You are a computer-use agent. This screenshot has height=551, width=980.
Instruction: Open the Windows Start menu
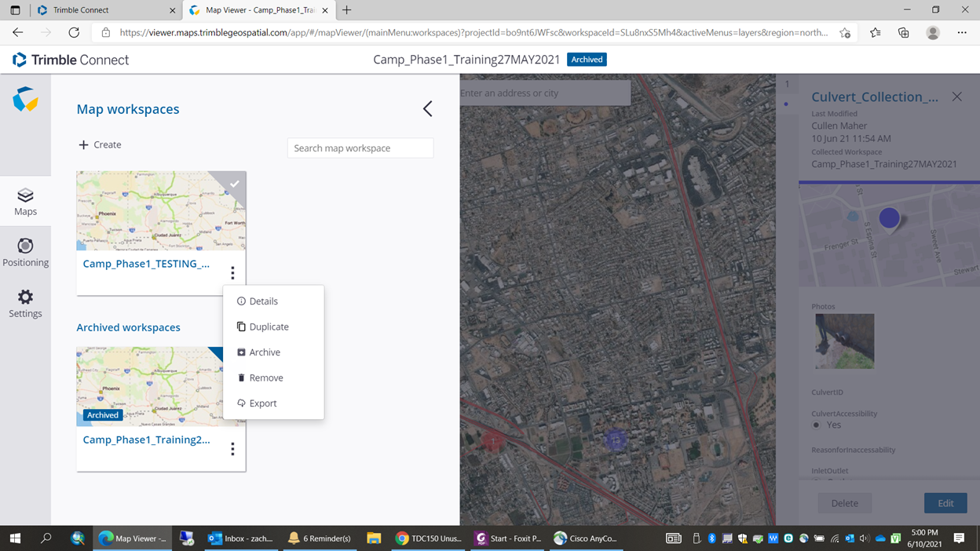(x=14, y=538)
